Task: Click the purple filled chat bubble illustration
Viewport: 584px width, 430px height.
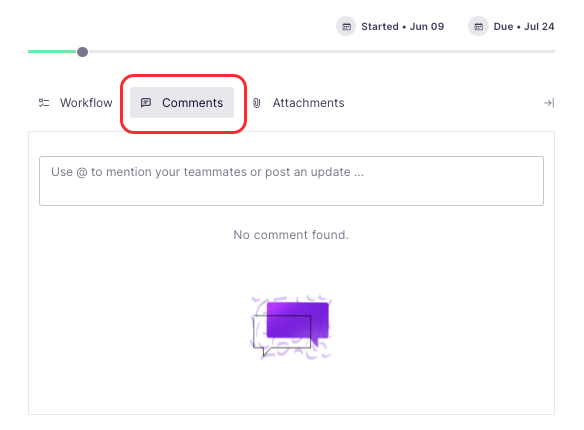Action: coord(298,321)
